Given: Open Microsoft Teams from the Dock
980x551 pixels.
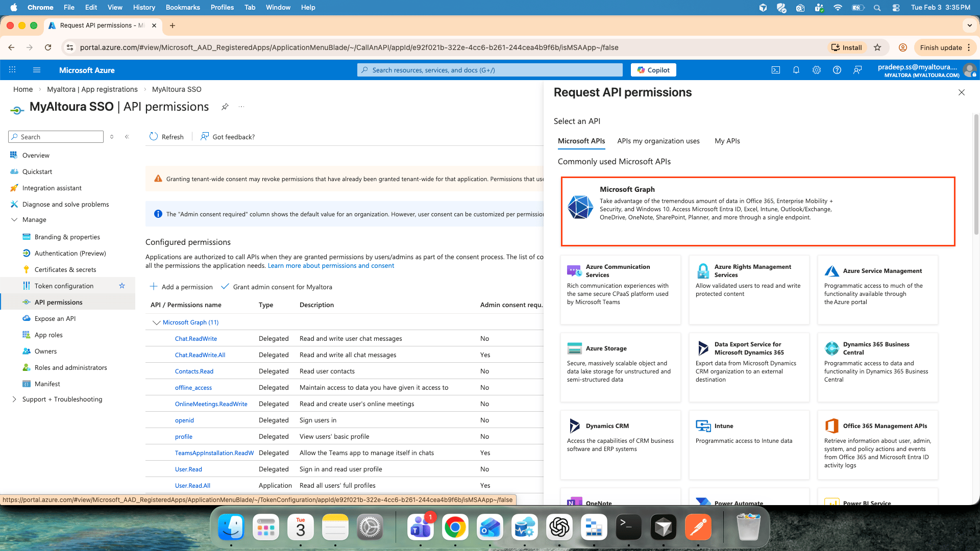Looking at the screenshot, I should [x=421, y=527].
